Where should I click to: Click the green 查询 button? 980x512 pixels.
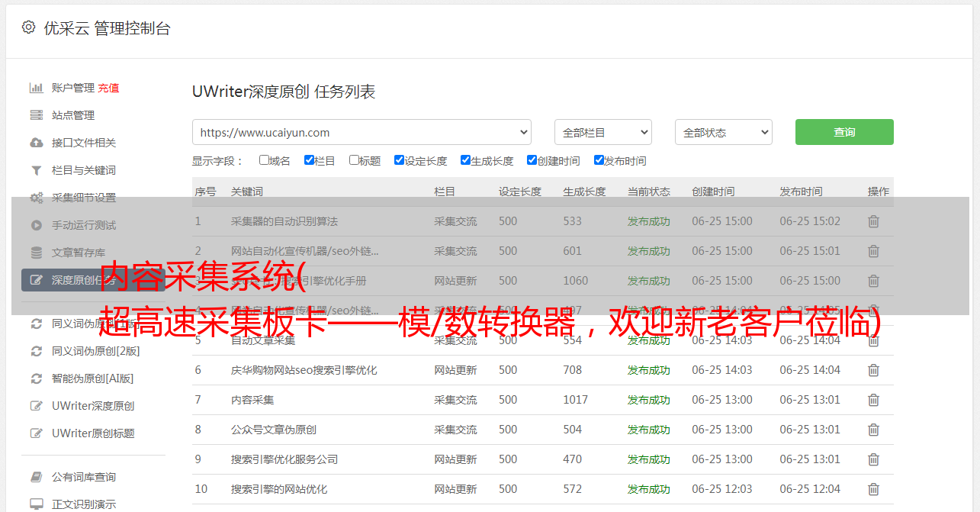pos(844,132)
